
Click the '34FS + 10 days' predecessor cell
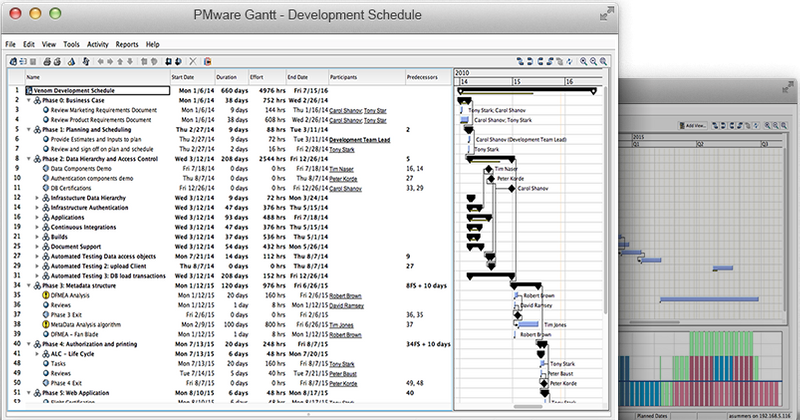click(428, 344)
